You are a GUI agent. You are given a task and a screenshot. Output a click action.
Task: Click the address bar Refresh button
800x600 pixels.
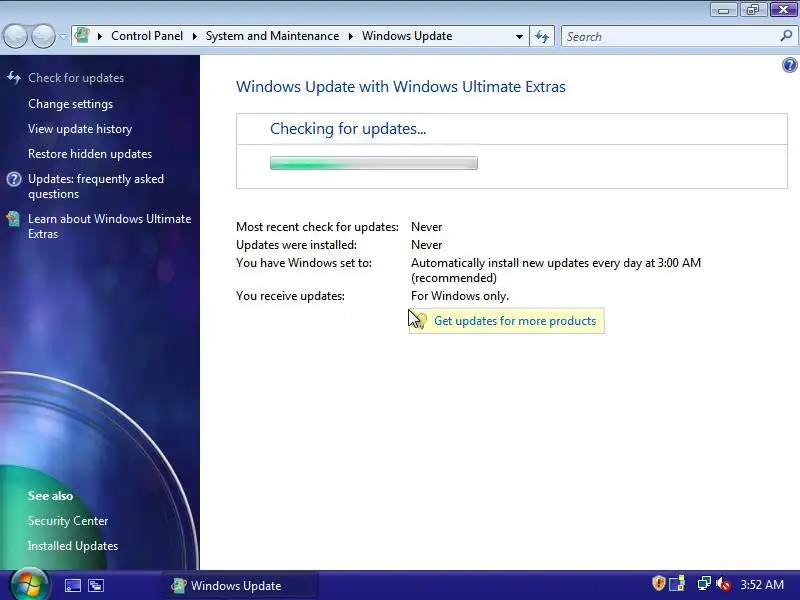[542, 36]
